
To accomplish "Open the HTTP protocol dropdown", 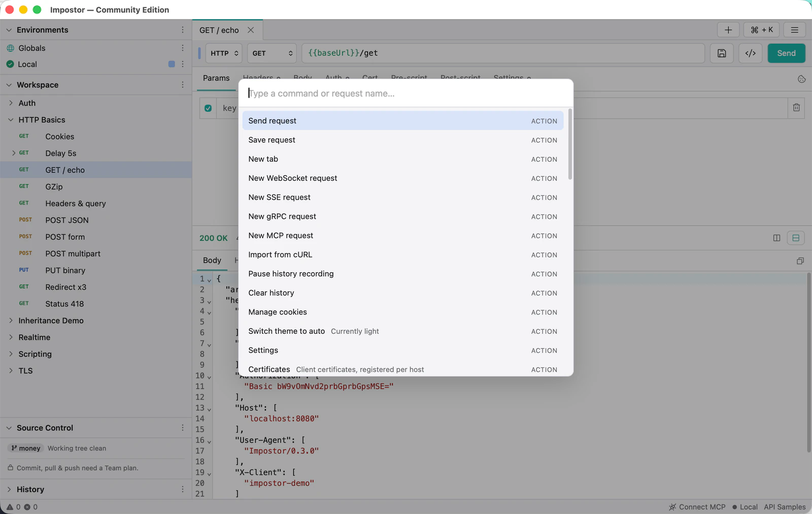I will (x=224, y=53).
